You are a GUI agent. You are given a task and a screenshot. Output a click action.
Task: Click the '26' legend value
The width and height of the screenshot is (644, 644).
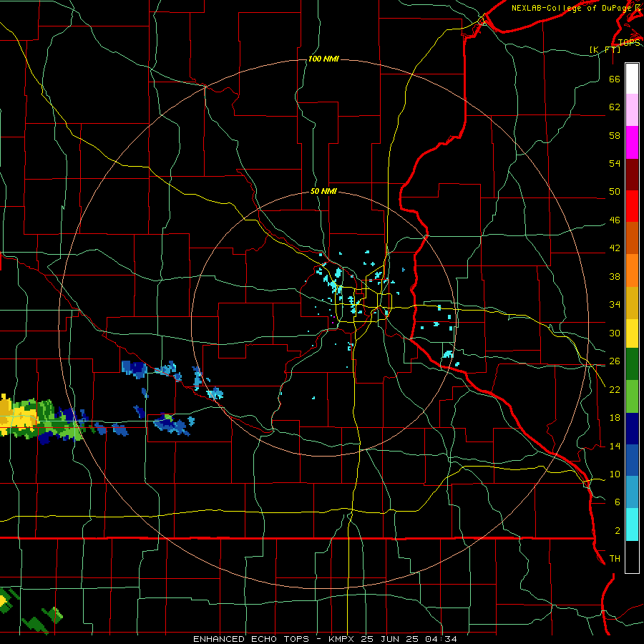[615, 361]
